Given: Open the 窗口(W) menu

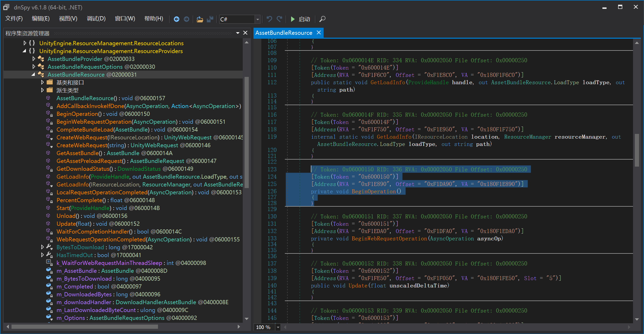Looking at the screenshot, I should [125, 19].
